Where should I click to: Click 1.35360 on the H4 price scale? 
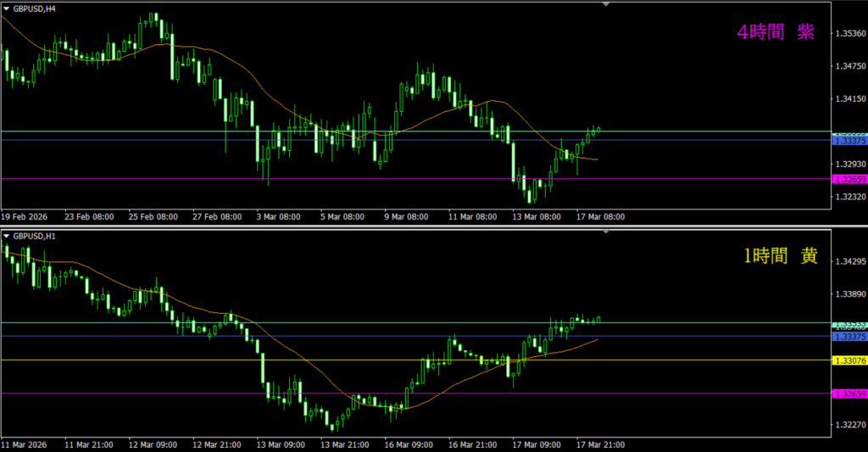tap(849, 34)
